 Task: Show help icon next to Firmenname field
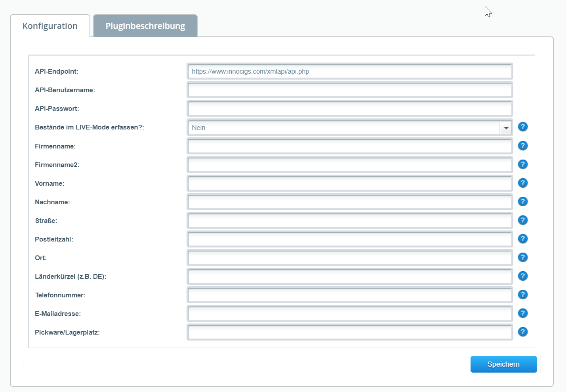click(x=523, y=146)
